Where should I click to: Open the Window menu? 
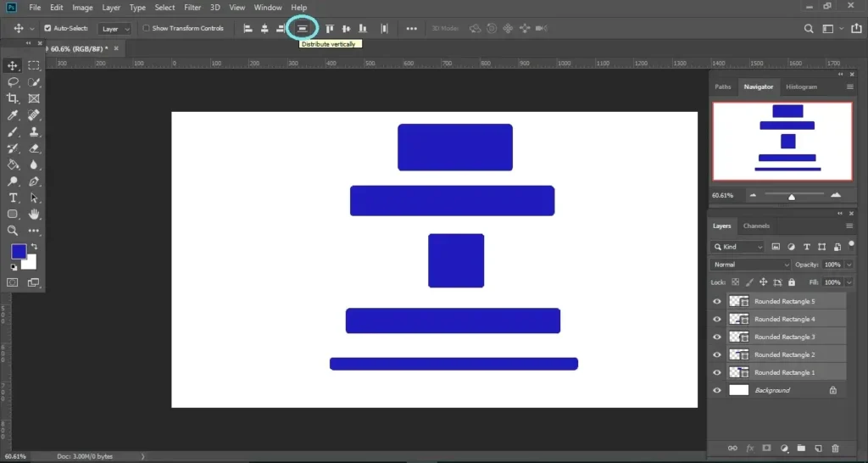click(267, 8)
